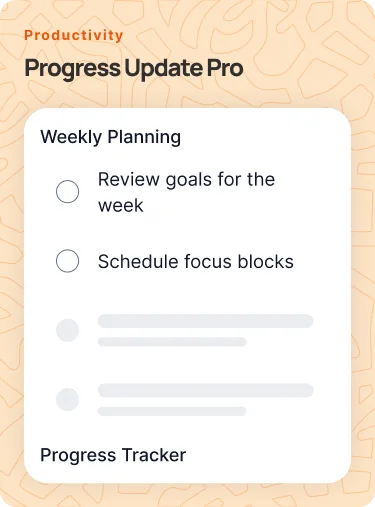
Task: Select the second gray placeholder circle
Action: pos(67,399)
